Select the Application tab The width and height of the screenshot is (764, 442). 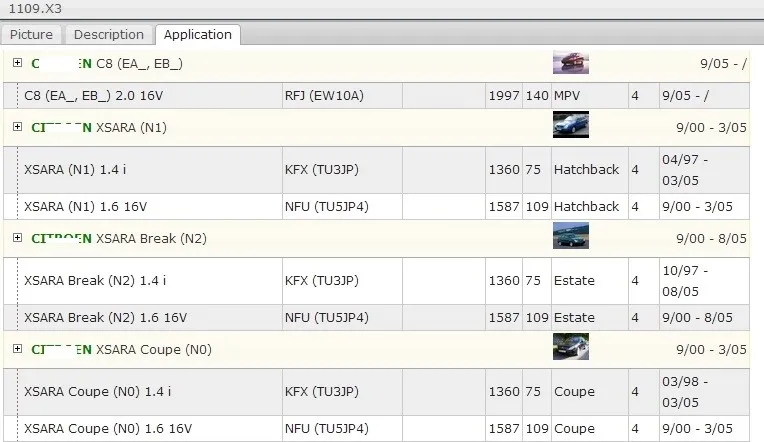coord(198,35)
